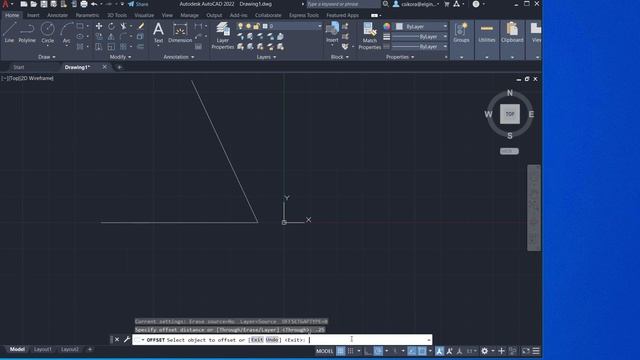Open the Text annotation tool

158,33
